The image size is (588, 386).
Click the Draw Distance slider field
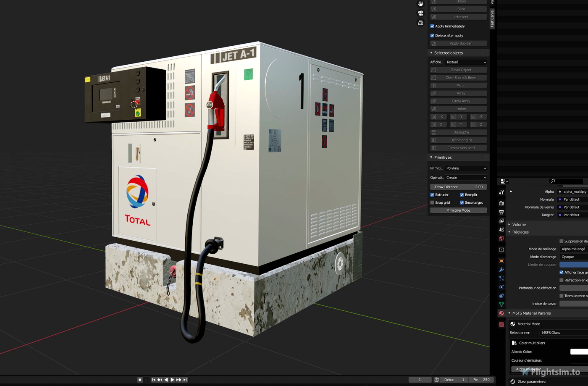tap(459, 187)
